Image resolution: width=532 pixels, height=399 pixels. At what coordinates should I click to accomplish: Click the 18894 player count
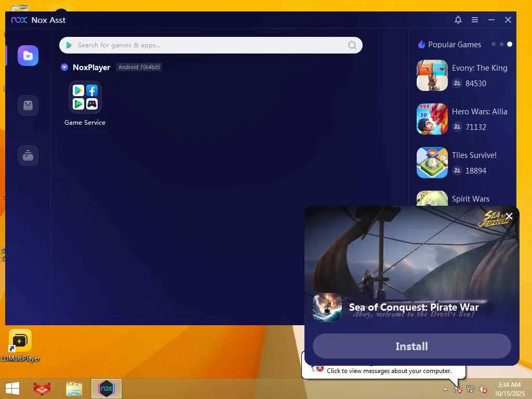pyautogui.click(x=476, y=170)
